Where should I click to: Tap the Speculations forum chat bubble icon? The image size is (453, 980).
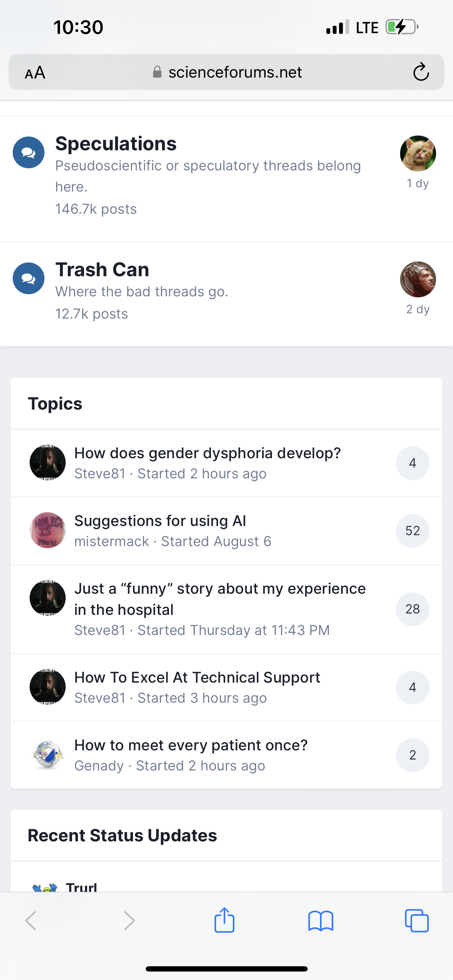pos(29,152)
